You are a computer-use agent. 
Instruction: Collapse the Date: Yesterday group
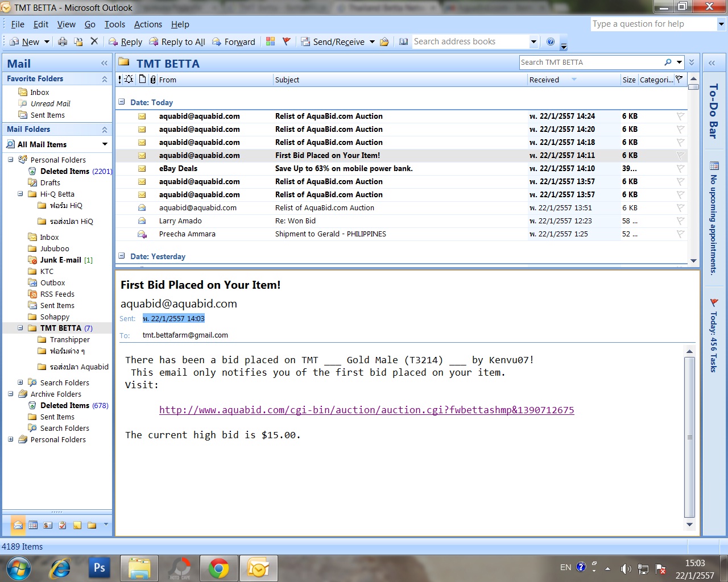pos(121,256)
